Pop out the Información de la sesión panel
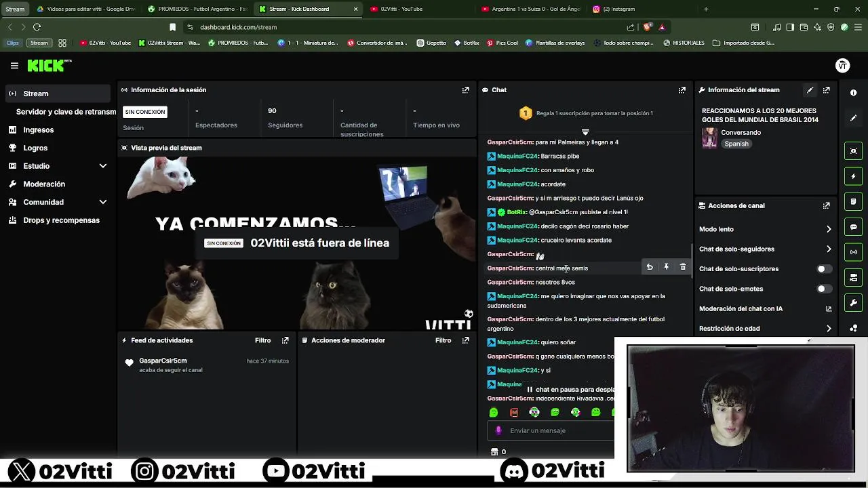Screen dimensions: 868x488 coord(465,89)
